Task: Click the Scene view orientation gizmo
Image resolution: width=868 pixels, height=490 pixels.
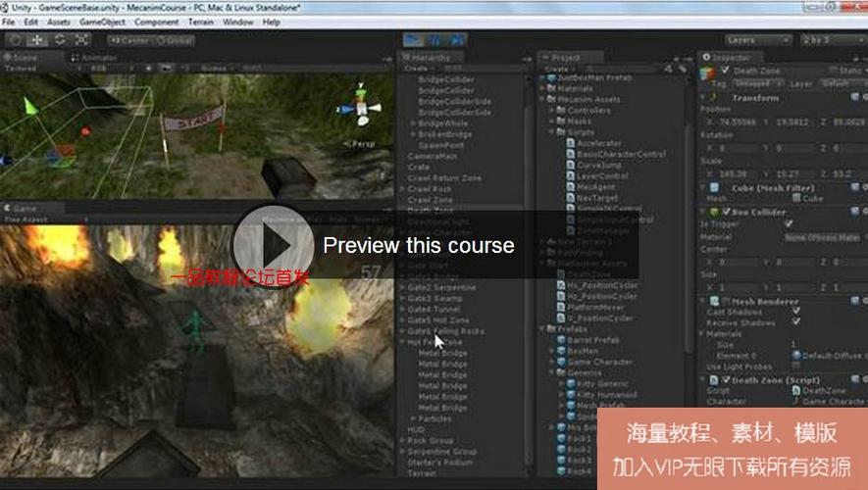Action: (x=361, y=106)
